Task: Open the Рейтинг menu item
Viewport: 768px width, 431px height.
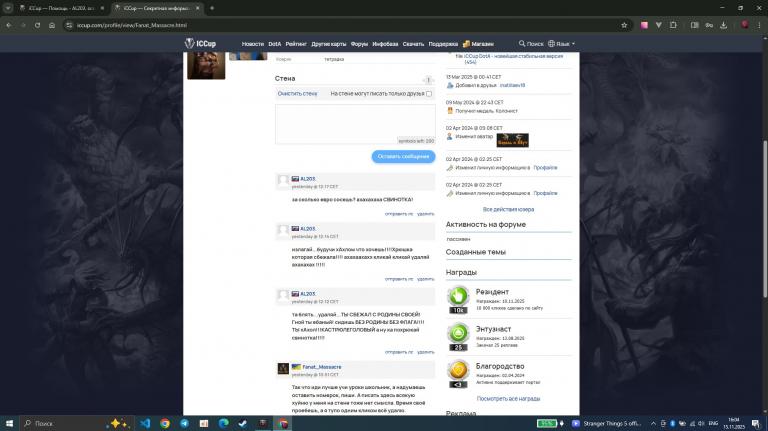Action: 296,44
